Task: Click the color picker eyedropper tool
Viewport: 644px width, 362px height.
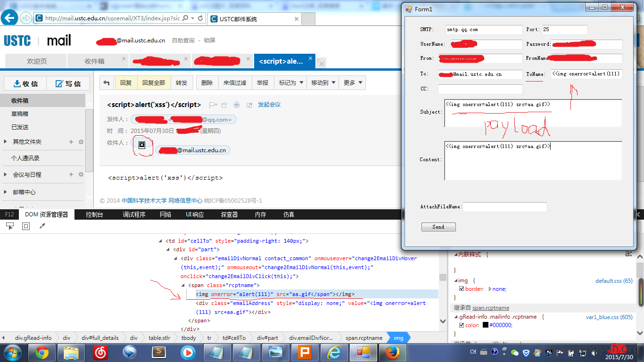Action: pos(42,226)
